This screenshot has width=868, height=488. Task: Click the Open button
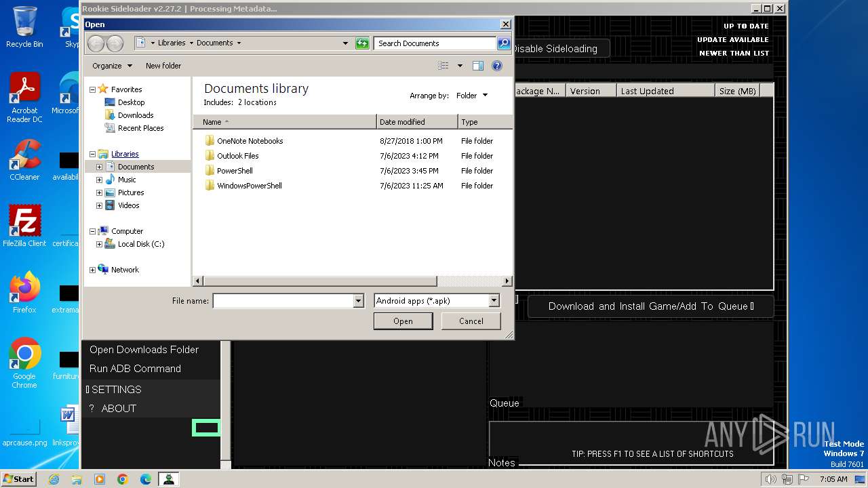pos(403,321)
